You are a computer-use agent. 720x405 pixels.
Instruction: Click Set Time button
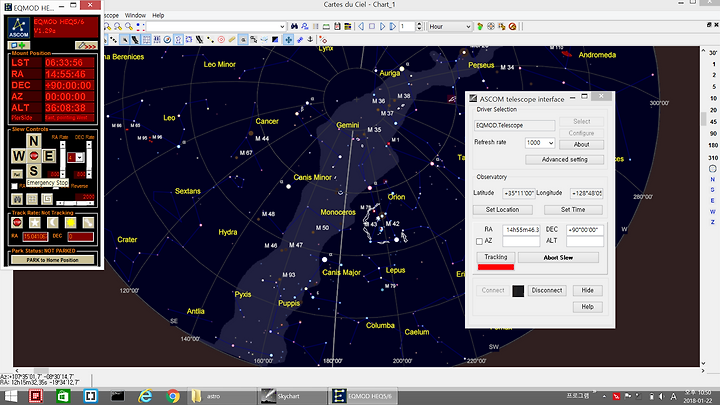coord(573,210)
